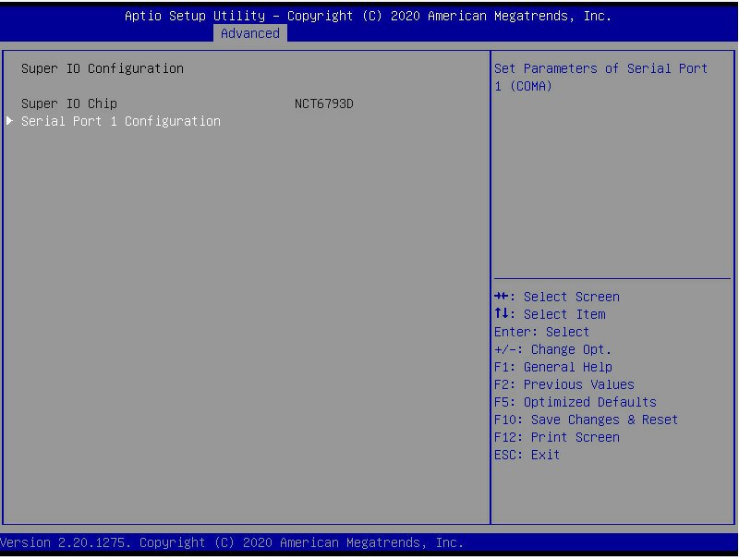The width and height of the screenshot is (739, 560).
Task: Click F1: General Help hint
Action: pyautogui.click(x=552, y=367)
